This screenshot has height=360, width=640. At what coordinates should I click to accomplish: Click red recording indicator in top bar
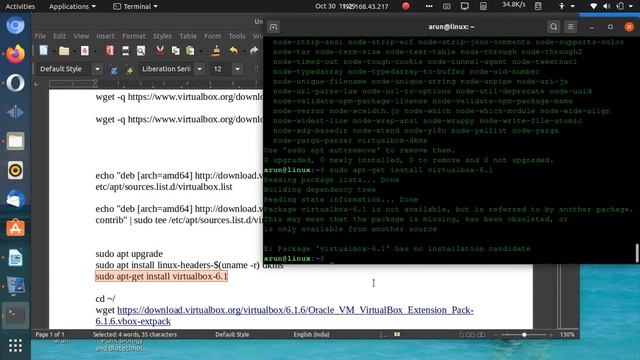pyautogui.click(x=406, y=6)
